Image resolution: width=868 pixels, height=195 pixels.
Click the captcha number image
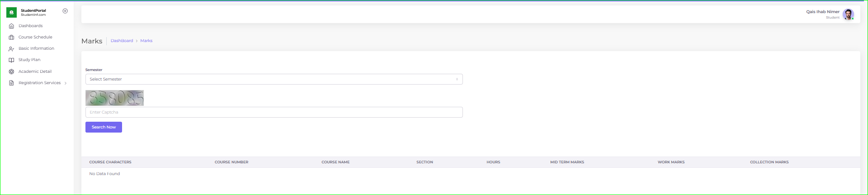click(x=114, y=98)
